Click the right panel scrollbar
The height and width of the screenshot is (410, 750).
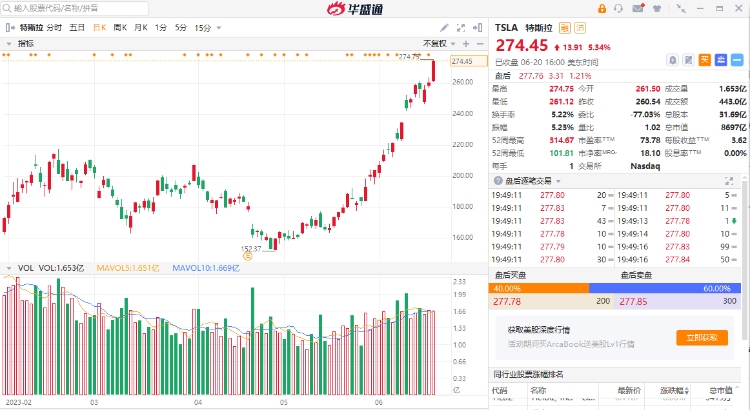[x=745, y=258]
